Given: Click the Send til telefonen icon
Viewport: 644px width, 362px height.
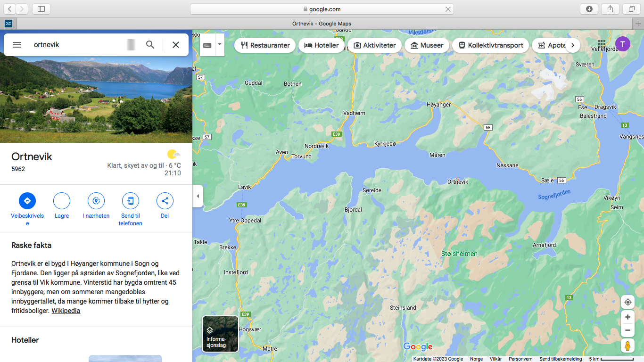Looking at the screenshot, I should pos(131,201).
